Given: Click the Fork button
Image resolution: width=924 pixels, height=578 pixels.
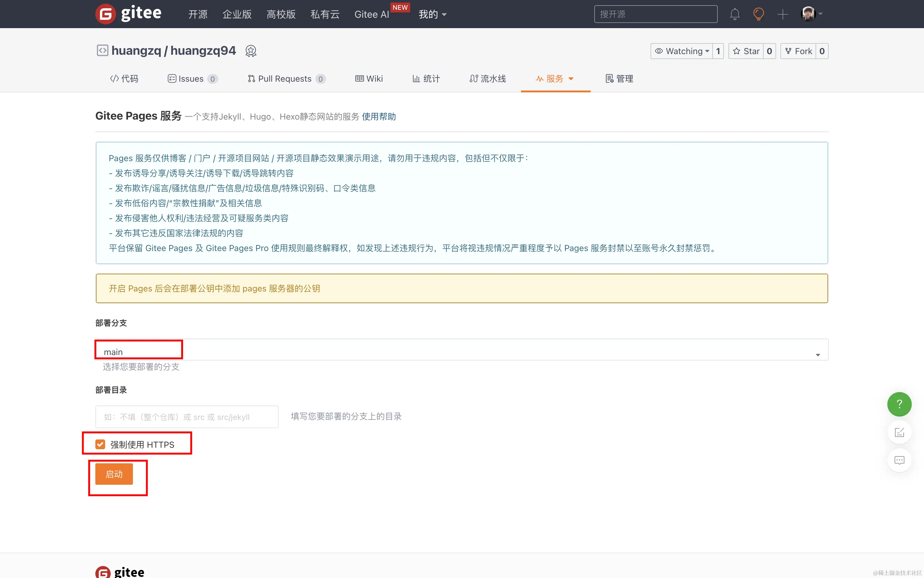Looking at the screenshot, I should click(798, 51).
